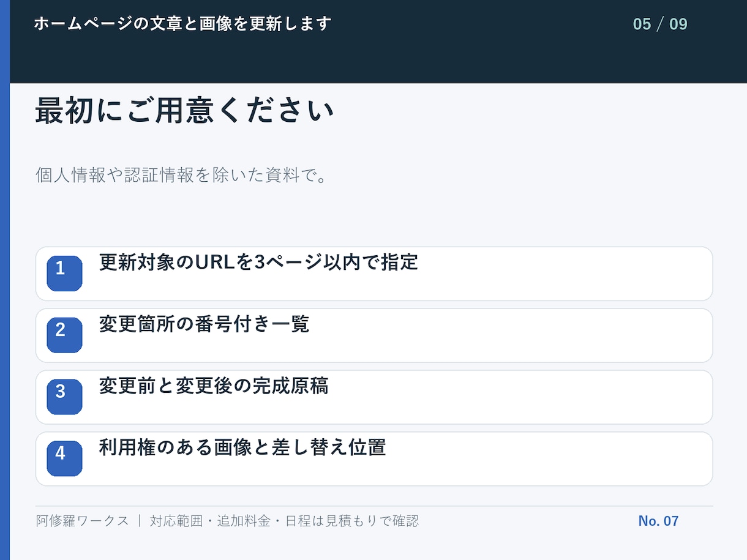Select text 更新対象のURLを3ページ以内で指定

pyautogui.click(x=258, y=263)
